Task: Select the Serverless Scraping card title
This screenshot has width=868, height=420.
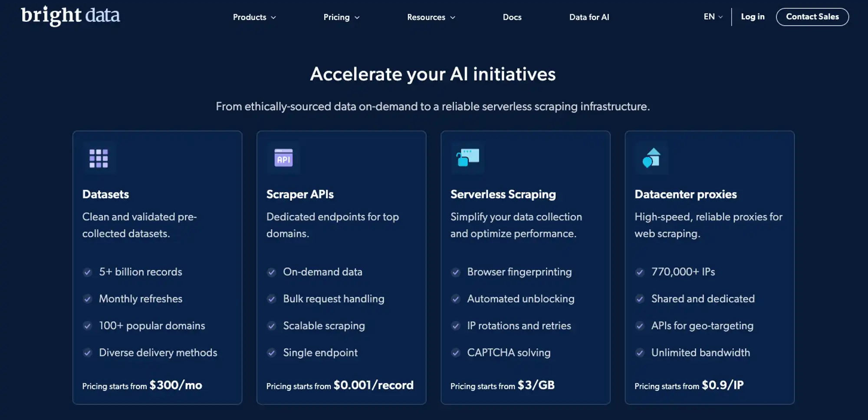Action: 503,194
